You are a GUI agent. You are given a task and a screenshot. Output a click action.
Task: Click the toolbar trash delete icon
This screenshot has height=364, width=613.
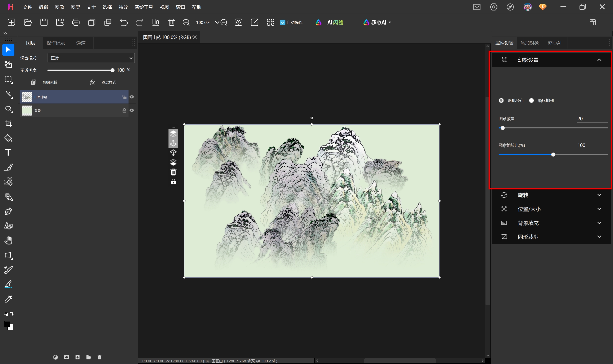[171, 22]
